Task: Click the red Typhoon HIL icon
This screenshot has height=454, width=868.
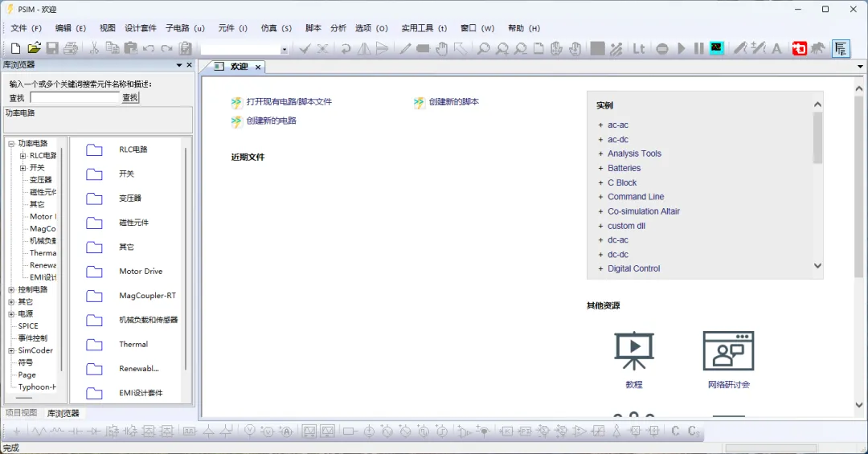Action: click(800, 49)
